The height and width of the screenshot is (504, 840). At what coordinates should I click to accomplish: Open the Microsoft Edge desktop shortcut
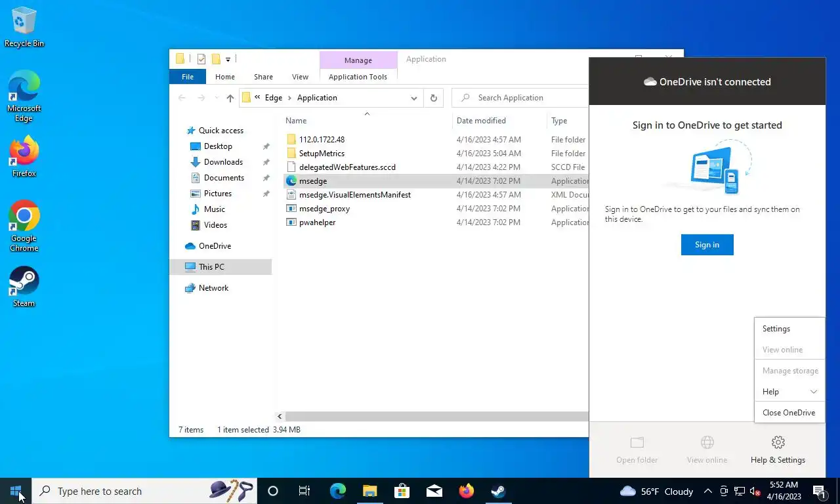24,96
